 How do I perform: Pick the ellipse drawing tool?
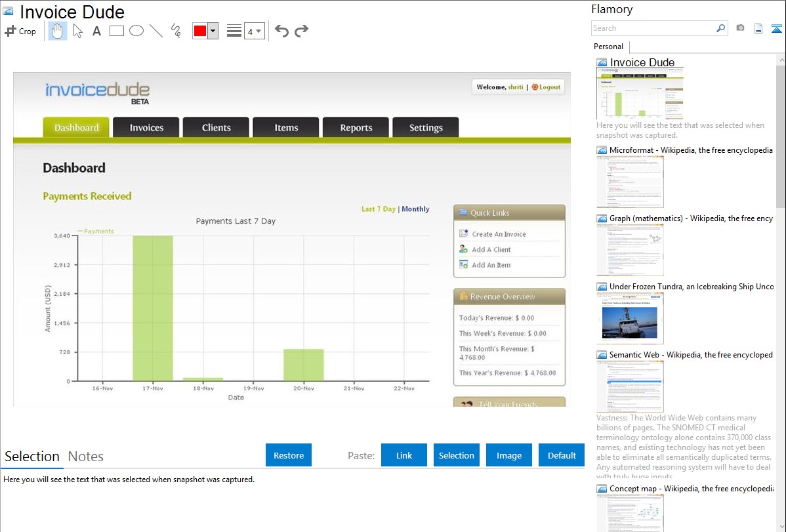(x=136, y=31)
